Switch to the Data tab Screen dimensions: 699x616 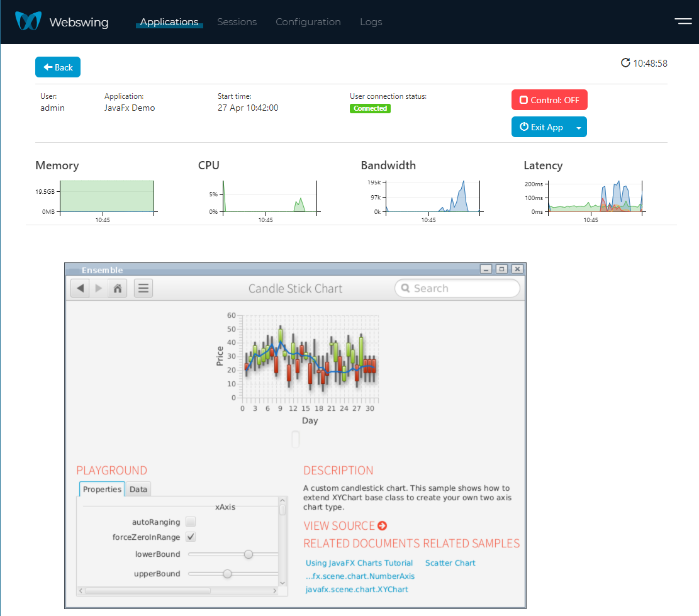tap(138, 489)
